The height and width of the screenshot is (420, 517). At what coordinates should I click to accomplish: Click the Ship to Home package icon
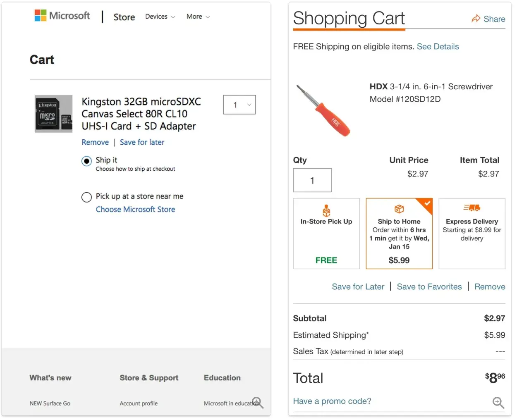click(x=399, y=209)
